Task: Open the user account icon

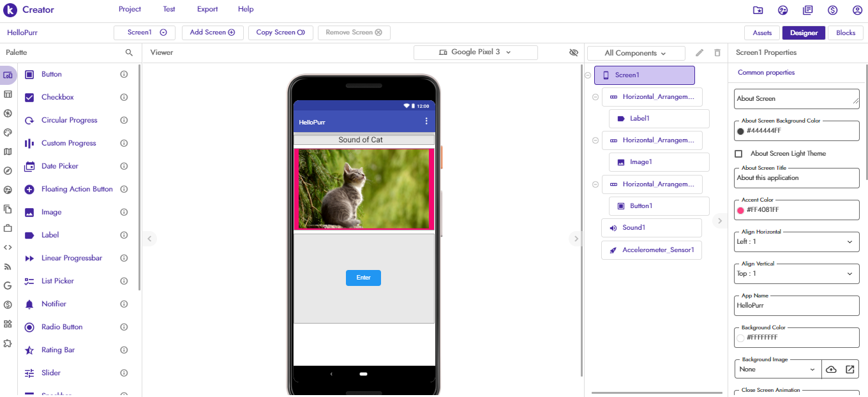Action: pos(857,10)
